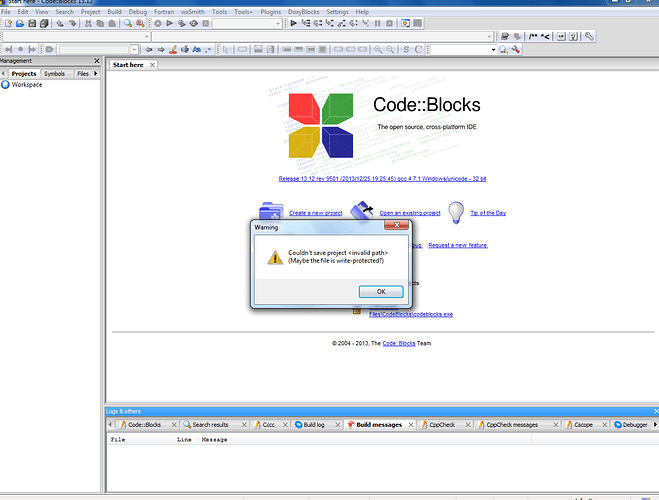The image size is (659, 500).
Task: Click the Doxygen block comment icon
Action: 533,37
